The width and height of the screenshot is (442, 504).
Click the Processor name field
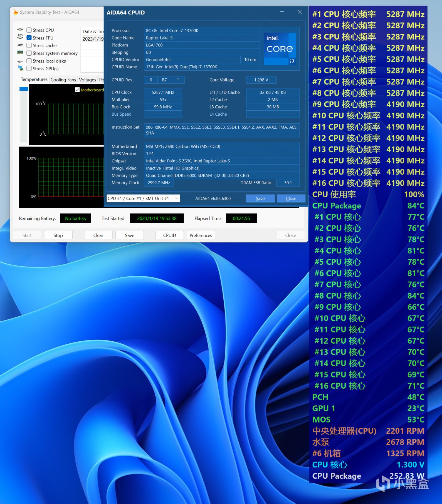coord(202,31)
